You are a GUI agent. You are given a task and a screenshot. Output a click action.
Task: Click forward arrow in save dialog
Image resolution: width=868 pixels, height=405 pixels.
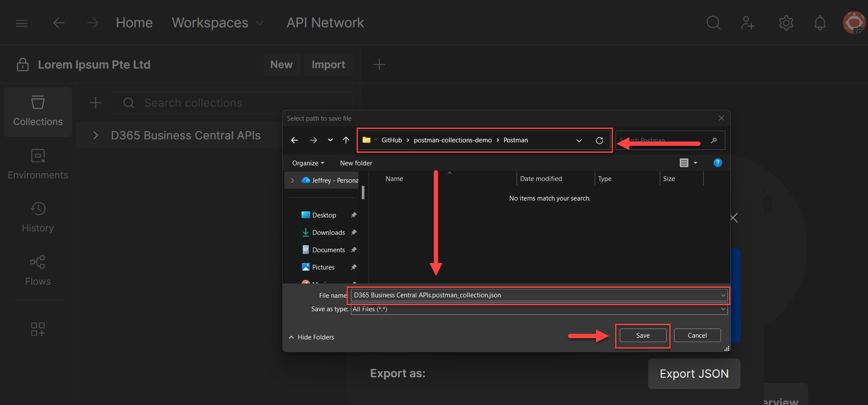(x=313, y=140)
